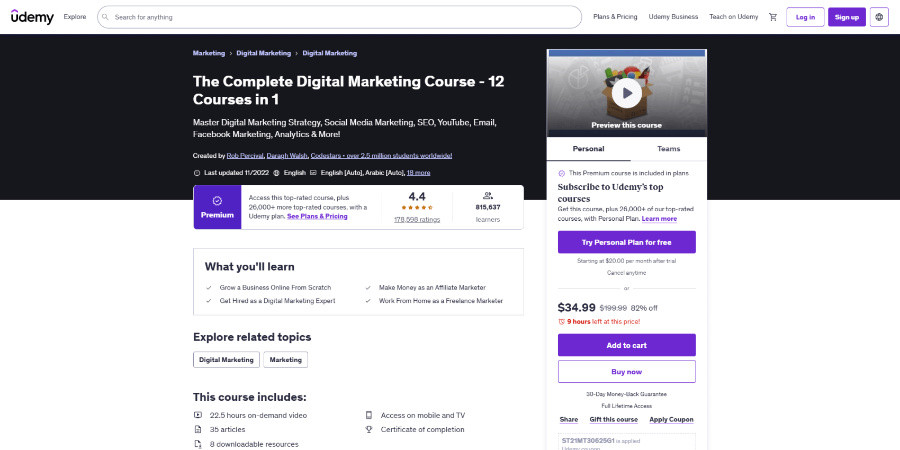Click the Log in button

pos(805,17)
